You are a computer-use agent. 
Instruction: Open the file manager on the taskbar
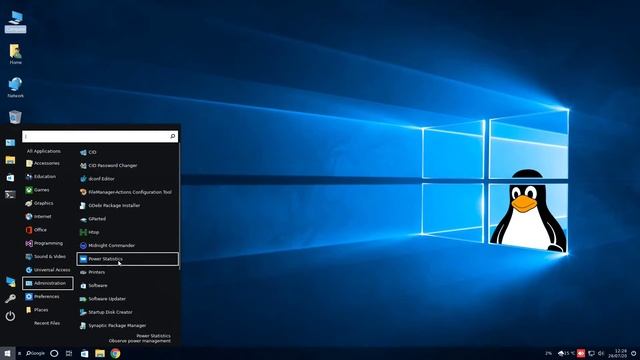coord(100,353)
